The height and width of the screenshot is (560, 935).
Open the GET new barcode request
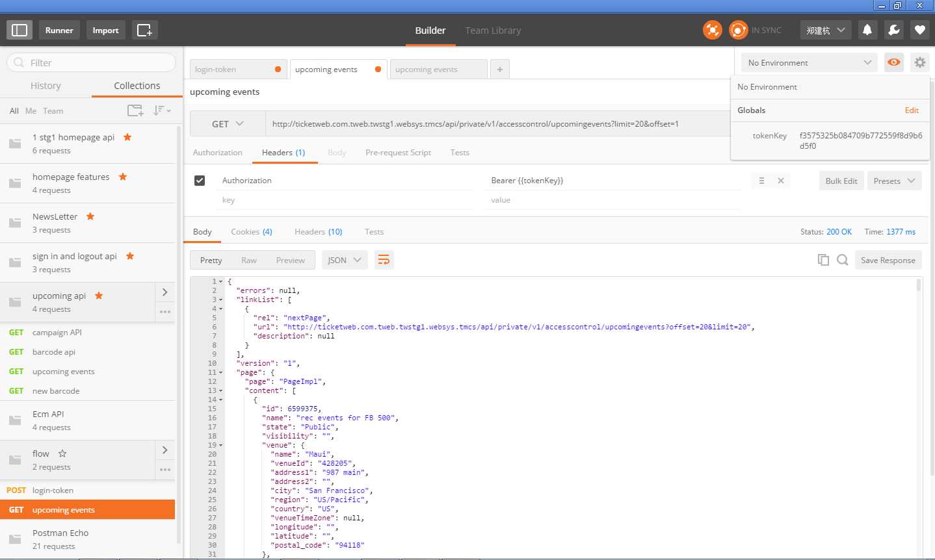tap(87, 390)
